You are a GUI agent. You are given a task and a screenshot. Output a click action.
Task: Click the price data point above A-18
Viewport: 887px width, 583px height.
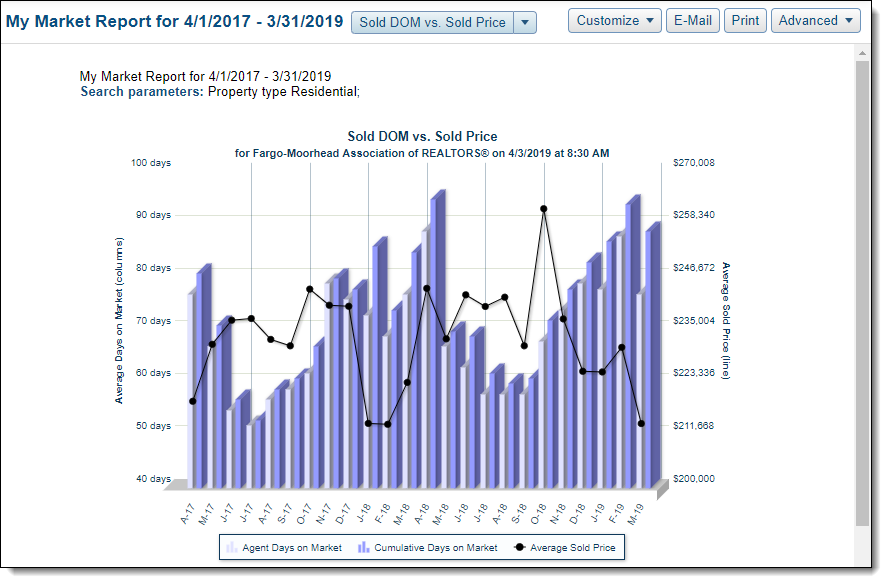427,288
